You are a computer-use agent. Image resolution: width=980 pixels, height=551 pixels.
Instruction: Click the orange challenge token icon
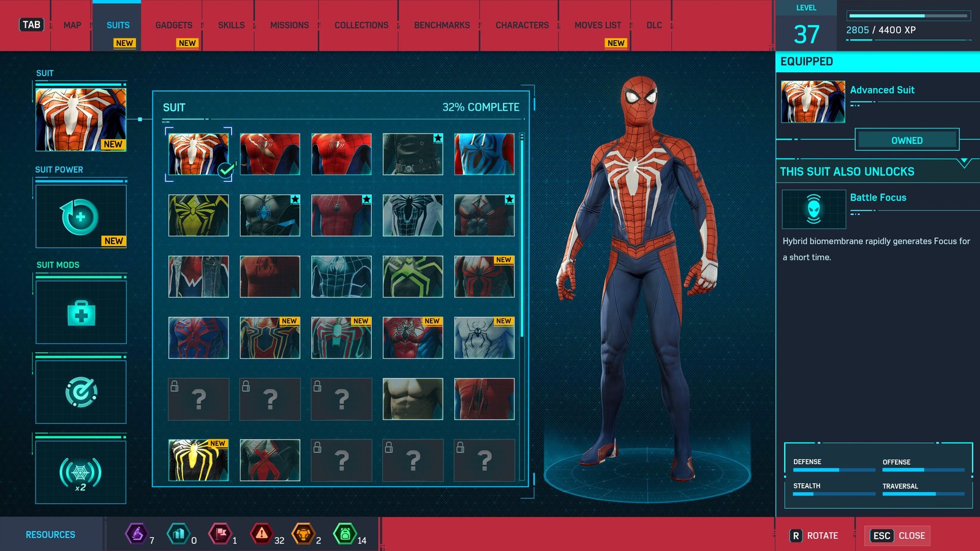(305, 534)
